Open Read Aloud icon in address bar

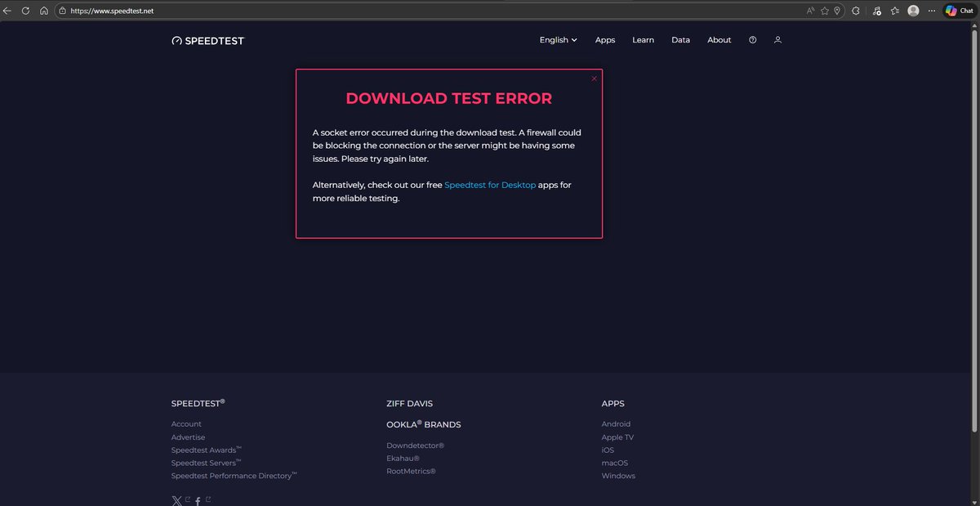click(811, 11)
